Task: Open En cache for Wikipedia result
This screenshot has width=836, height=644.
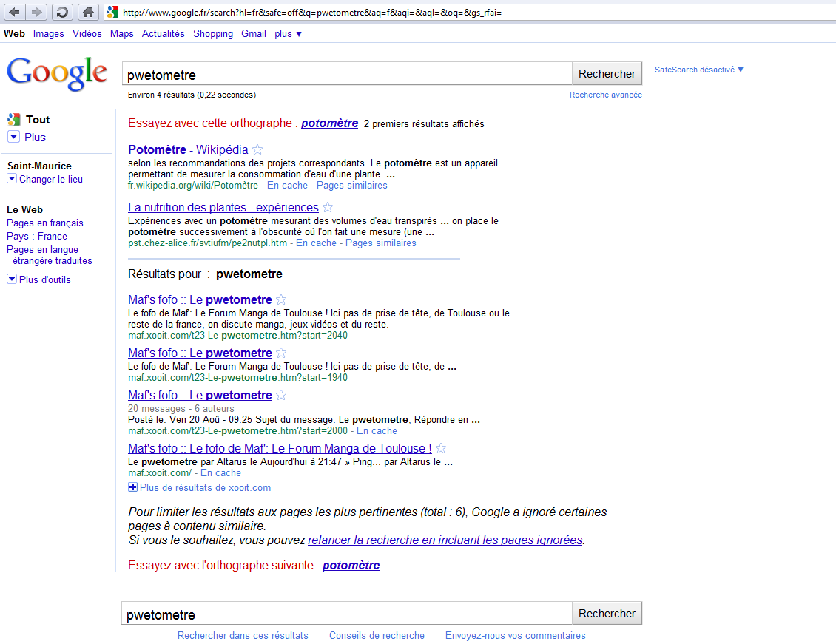Action: click(287, 186)
